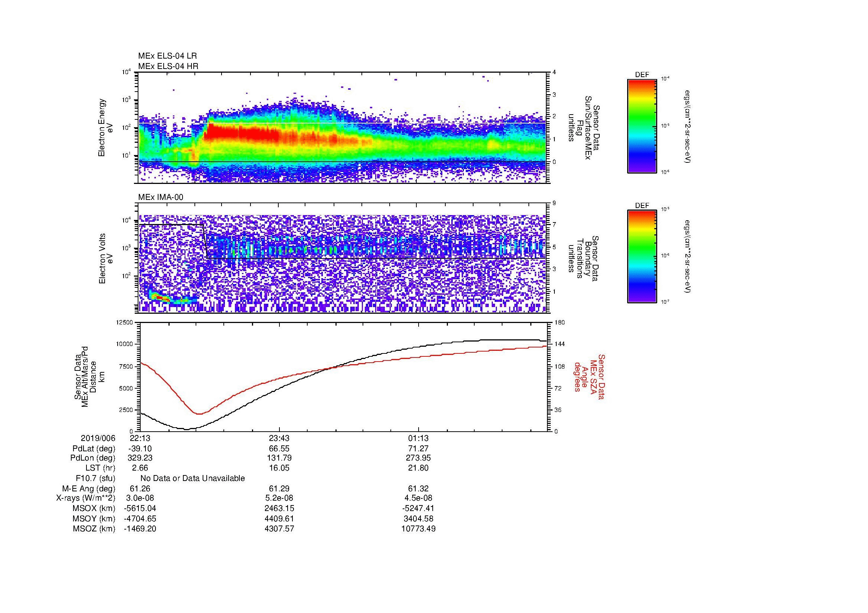
Task: Click the lower DEF color bar for IMA
Action: pyautogui.click(x=642, y=257)
